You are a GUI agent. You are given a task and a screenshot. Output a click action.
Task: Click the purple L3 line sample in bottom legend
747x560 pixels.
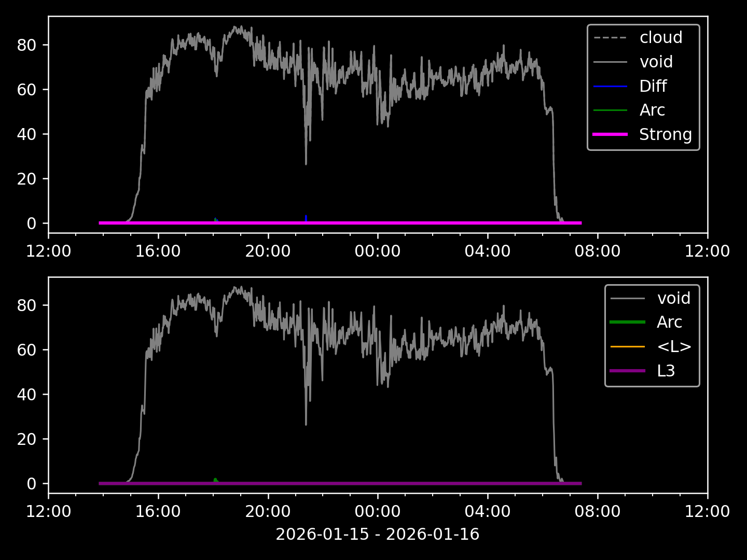point(627,371)
